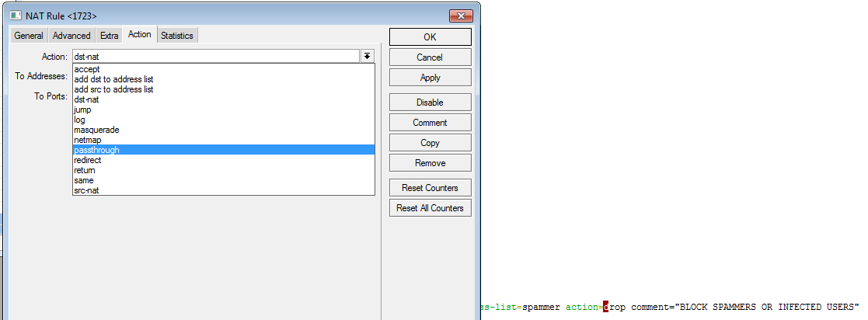Confirm with the OK button
This screenshot has height=320, width=868.
(x=431, y=37)
